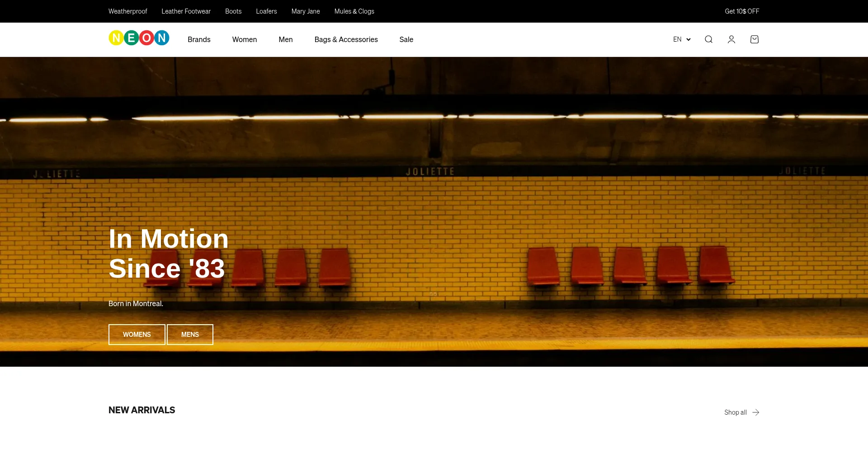This screenshot has height=449, width=868.
Task: Click the WOMENS button
Action: (x=137, y=335)
